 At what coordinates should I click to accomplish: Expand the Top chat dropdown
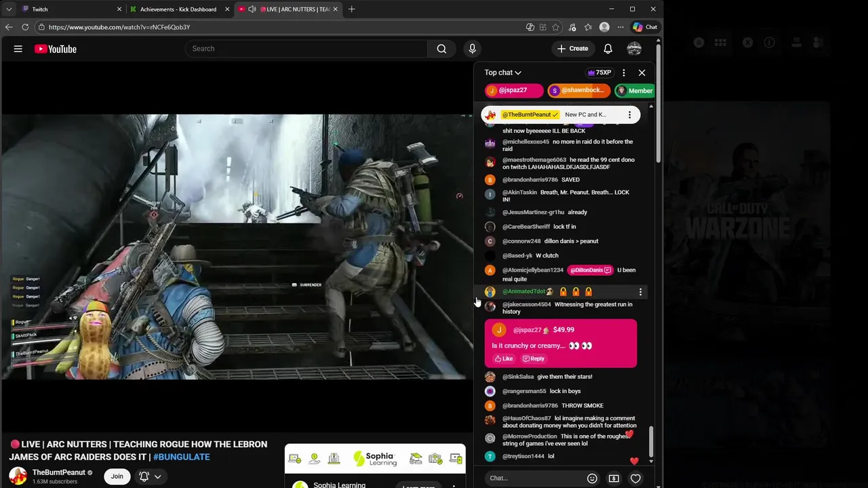point(502,73)
